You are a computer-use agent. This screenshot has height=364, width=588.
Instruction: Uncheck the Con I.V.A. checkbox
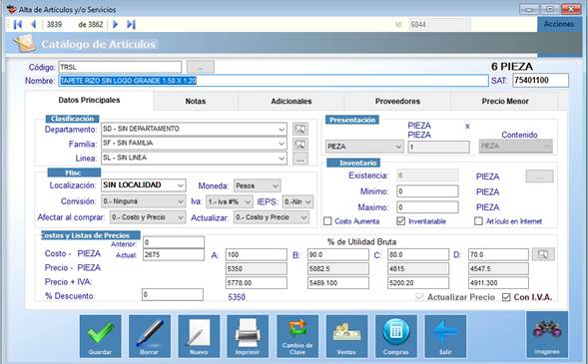pos(506,297)
